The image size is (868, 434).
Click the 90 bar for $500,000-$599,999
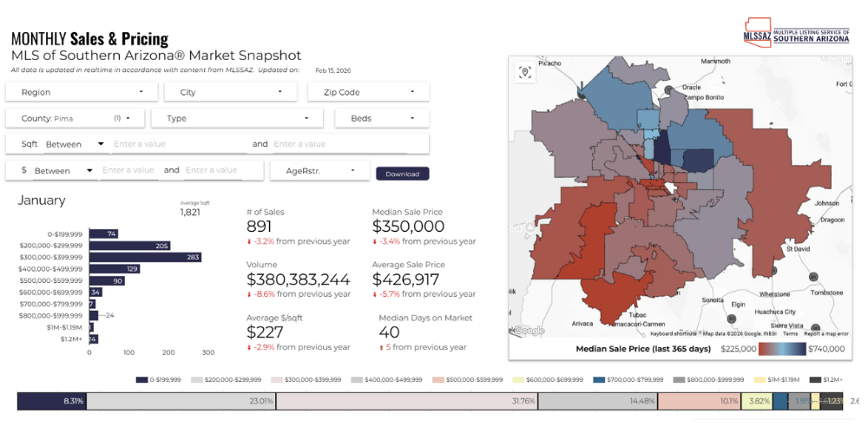(x=107, y=280)
